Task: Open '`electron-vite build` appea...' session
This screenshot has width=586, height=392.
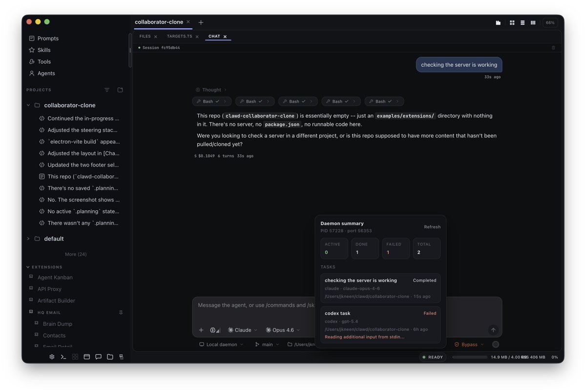Action: [x=79, y=142]
